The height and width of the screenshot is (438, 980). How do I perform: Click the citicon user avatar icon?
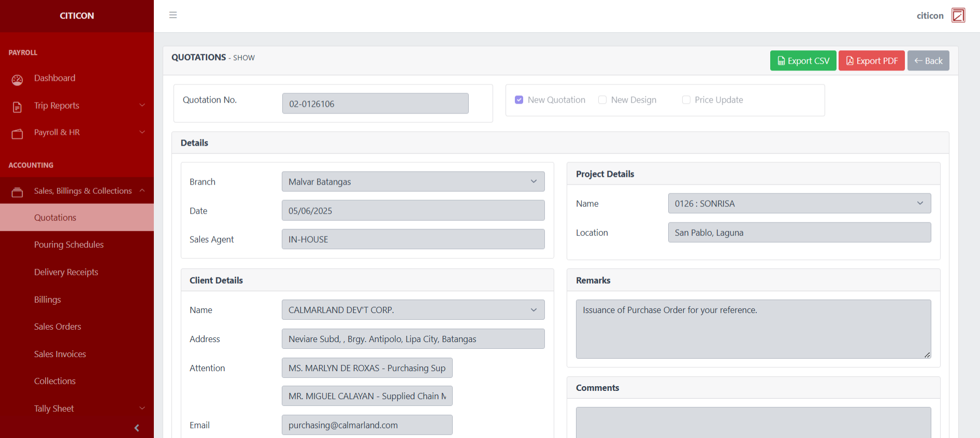click(958, 16)
